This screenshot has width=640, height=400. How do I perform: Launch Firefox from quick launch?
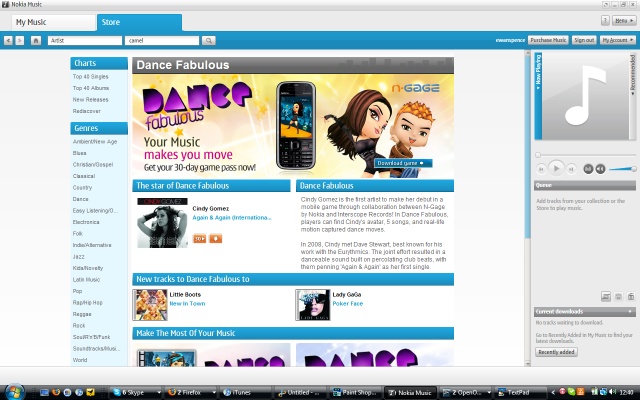click(56, 392)
